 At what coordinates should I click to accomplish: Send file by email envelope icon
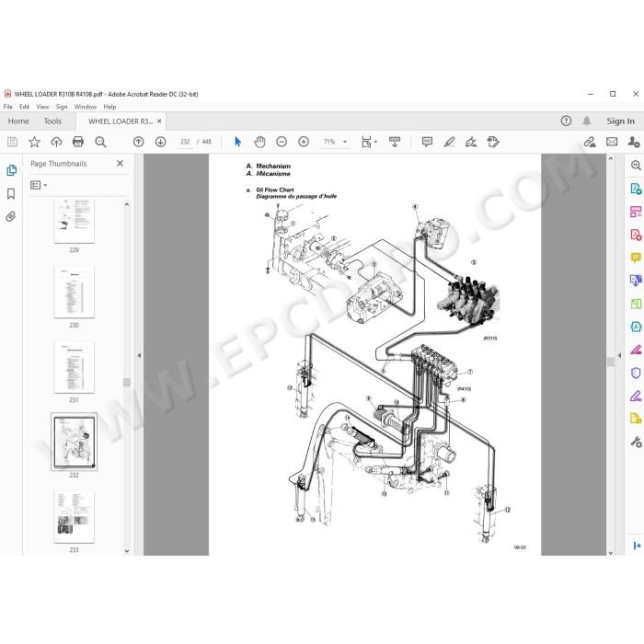pos(612,142)
